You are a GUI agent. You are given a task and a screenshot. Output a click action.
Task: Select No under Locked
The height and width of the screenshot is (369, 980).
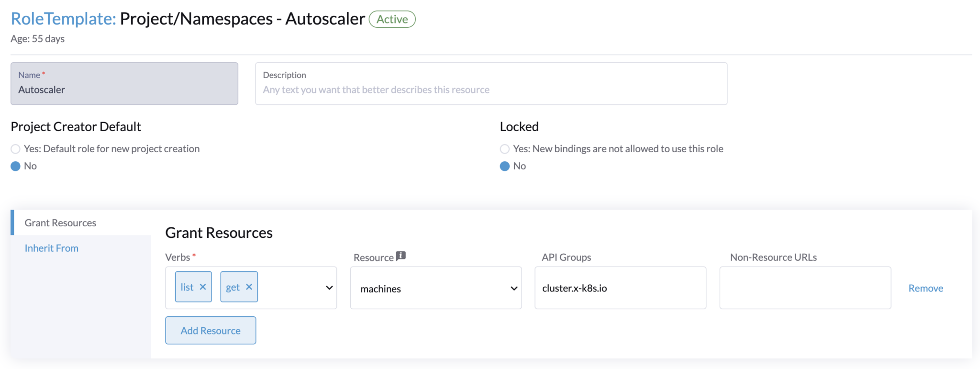tap(505, 166)
